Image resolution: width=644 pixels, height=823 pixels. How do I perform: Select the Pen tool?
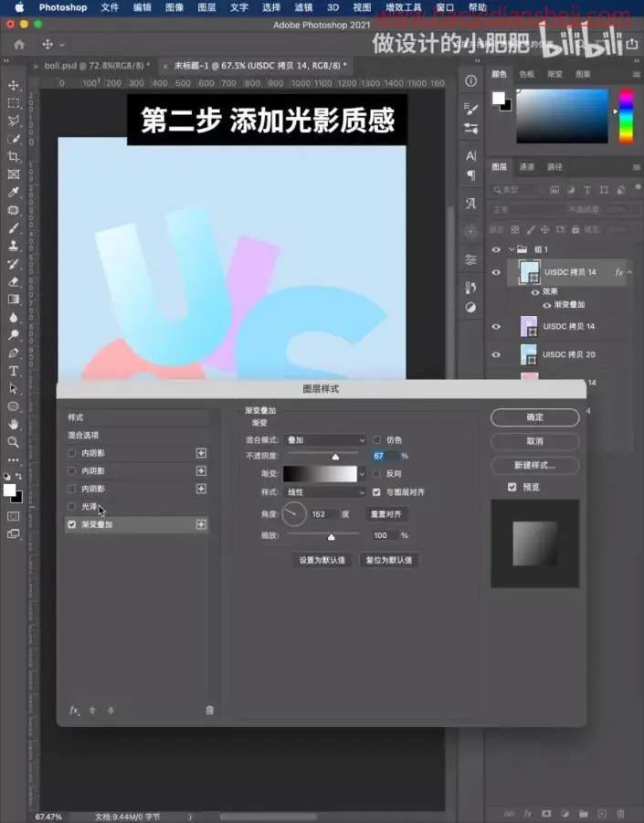click(x=15, y=353)
